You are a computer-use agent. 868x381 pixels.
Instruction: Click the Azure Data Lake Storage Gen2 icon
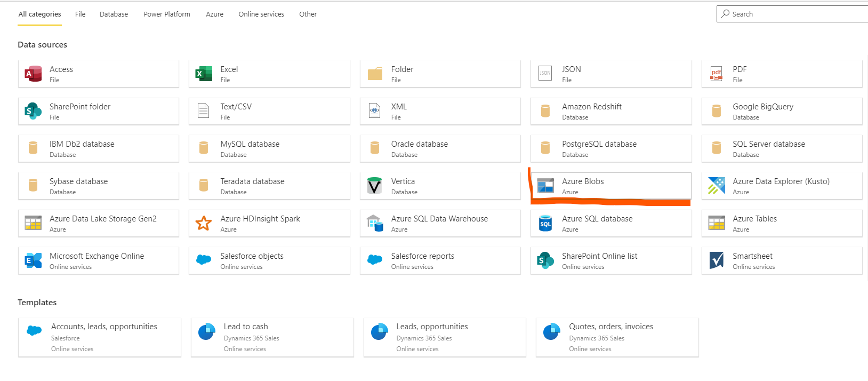pyautogui.click(x=33, y=223)
